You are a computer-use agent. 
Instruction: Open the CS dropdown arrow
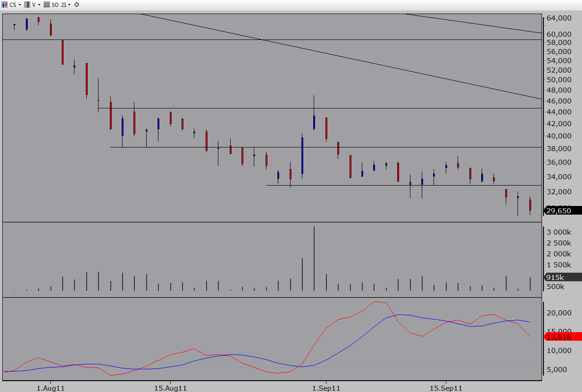point(20,5)
